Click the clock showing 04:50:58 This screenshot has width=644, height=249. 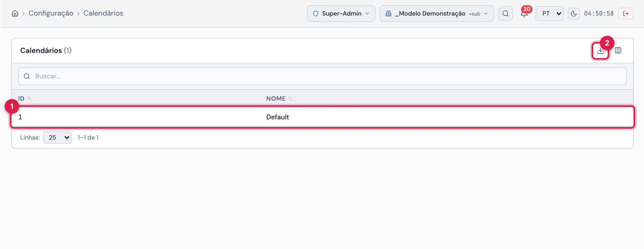[x=599, y=13]
